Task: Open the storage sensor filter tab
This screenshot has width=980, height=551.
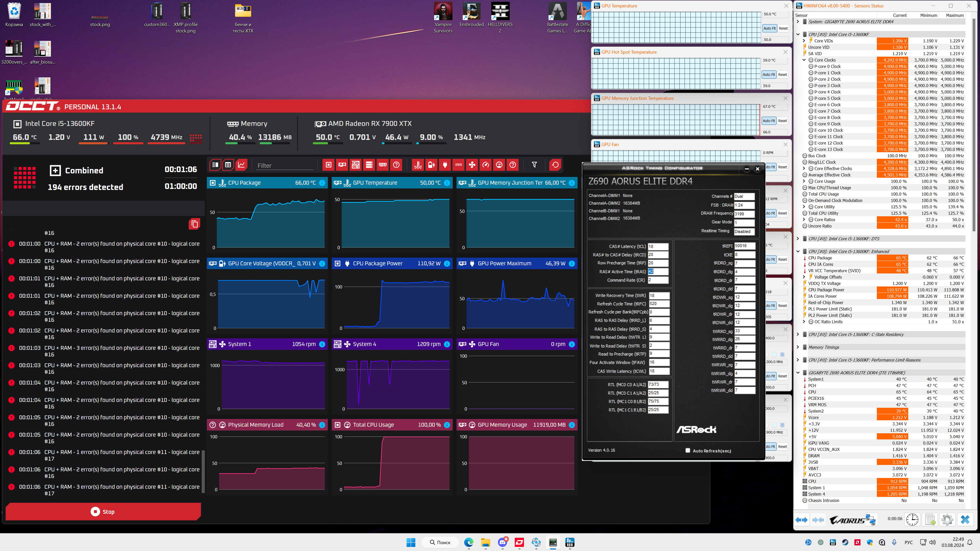Action: click(369, 165)
